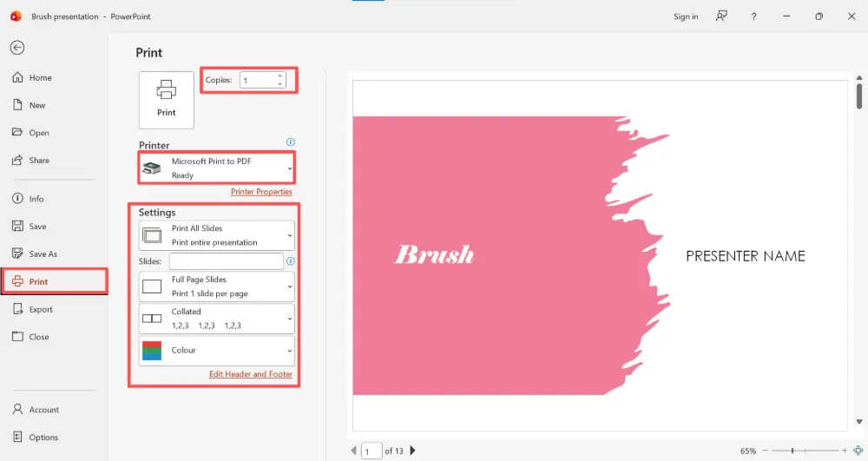The width and height of the screenshot is (868, 461).
Task: Click the large Print button
Action: coord(166,100)
